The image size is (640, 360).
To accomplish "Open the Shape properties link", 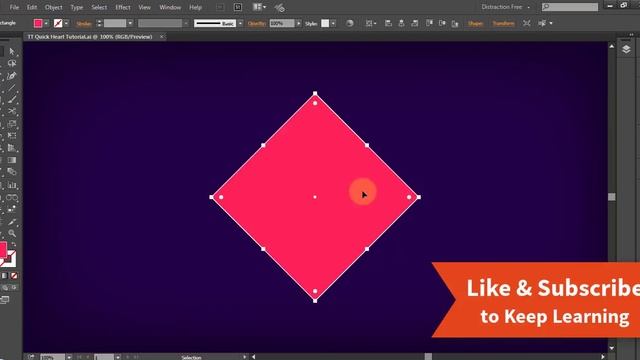I will click(x=476, y=24).
